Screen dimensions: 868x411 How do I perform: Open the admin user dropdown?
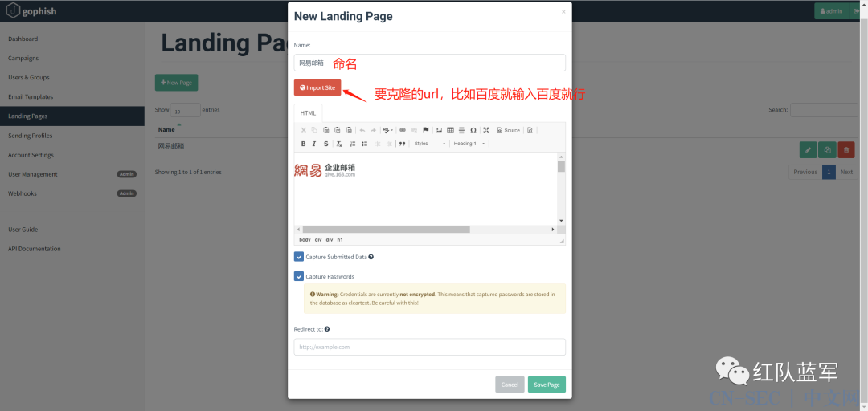831,11
